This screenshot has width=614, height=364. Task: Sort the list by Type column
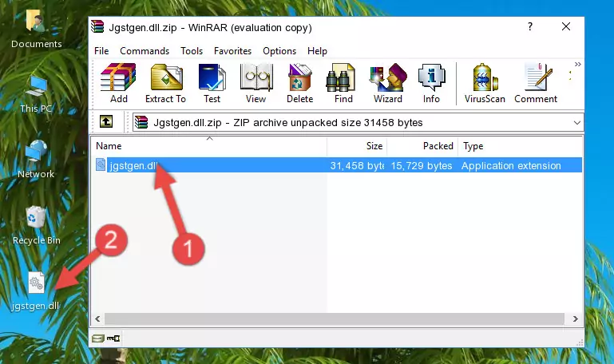[x=520, y=146]
